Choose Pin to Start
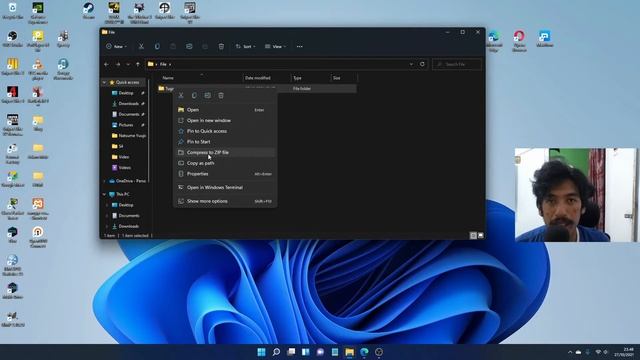The image size is (640, 360). [x=225, y=142]
